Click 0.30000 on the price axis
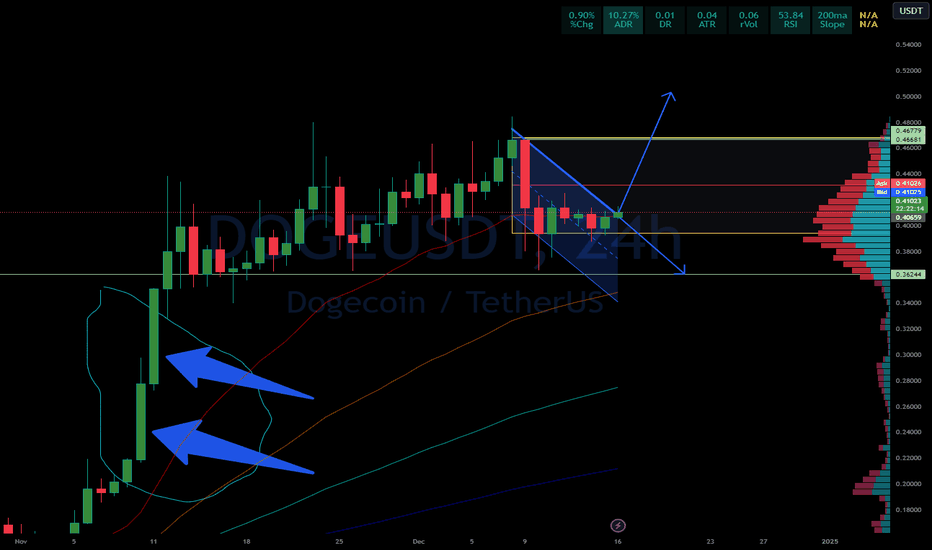Image resolution: width=932 pixels, height=550 pixels. click(x=908, y=355)
